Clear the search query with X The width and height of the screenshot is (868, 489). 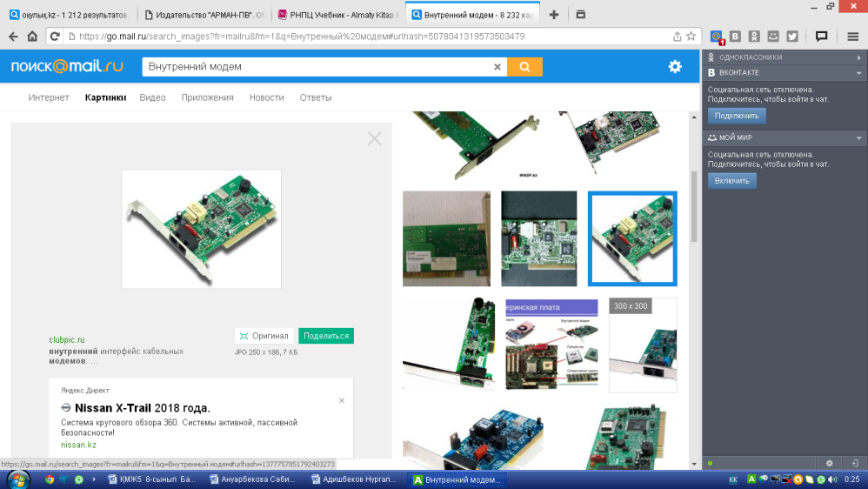point(497,67)
